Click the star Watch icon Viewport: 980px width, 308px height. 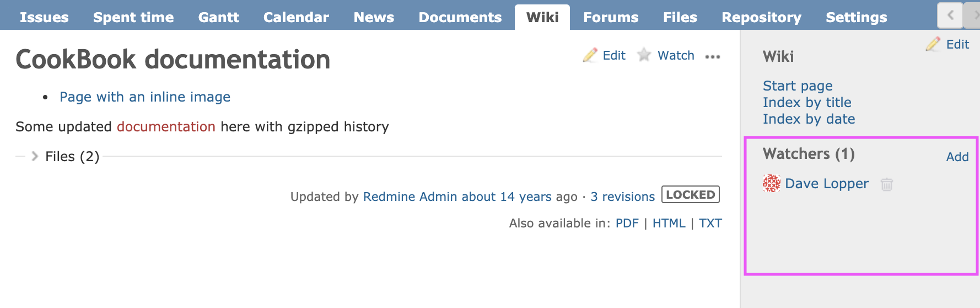click(x=644, y=55)
